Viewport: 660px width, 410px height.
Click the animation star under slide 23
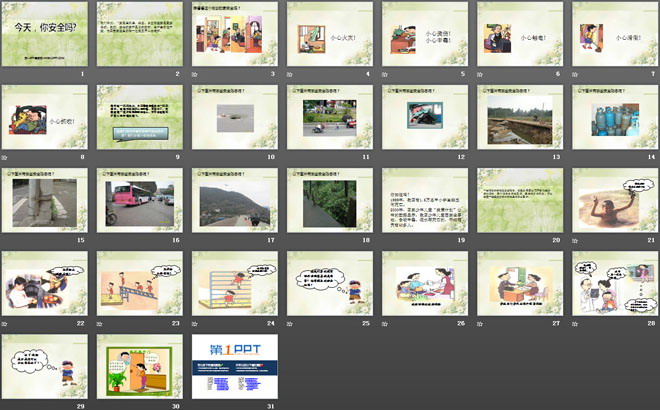click(x=99, y=324)
